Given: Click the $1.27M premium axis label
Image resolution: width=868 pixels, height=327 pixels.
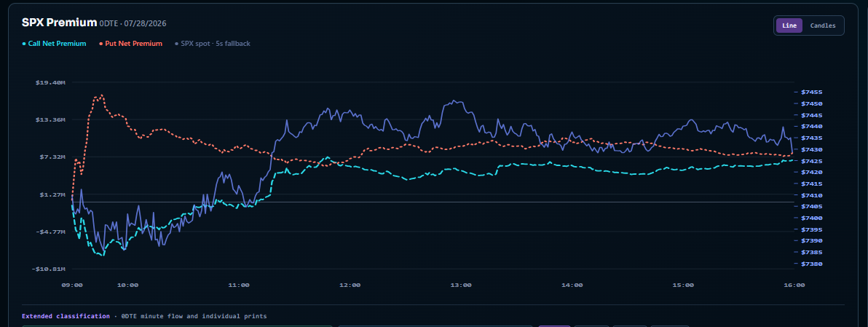Looking at the screenshot, I should point(52,194).
